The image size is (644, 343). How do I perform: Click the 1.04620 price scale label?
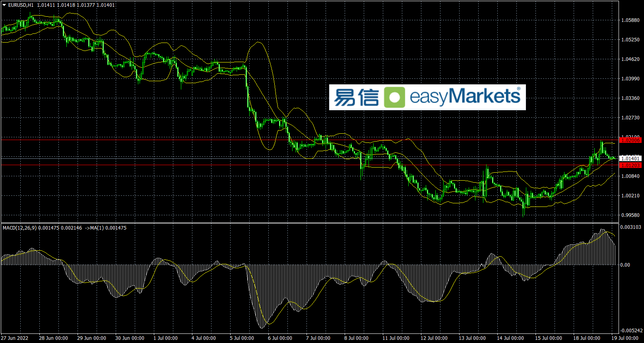[630, 59]
